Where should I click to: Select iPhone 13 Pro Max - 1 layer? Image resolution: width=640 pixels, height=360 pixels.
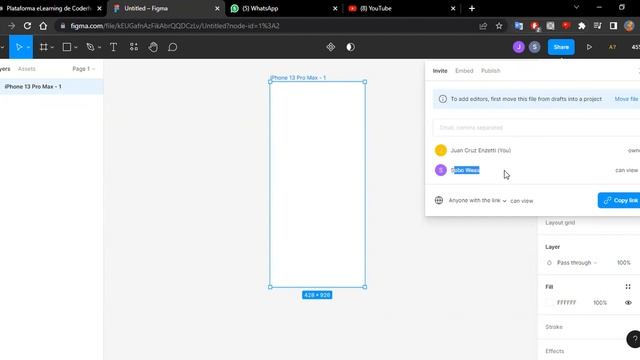[x=51, y=87]
